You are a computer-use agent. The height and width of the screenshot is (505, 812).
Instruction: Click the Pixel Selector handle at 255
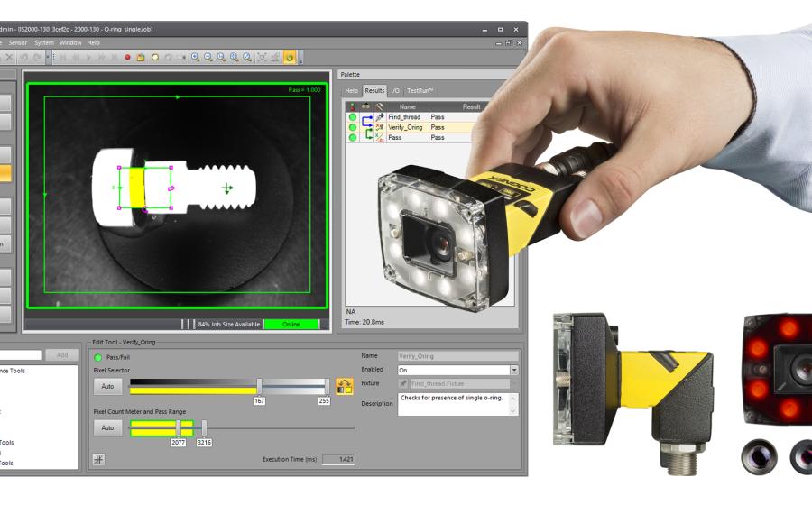[327, 386]
